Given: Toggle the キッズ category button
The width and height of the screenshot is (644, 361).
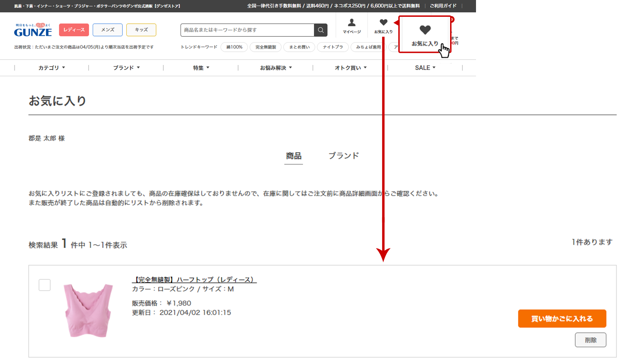Looking at the screenshot, I should (x=141, y=30).
